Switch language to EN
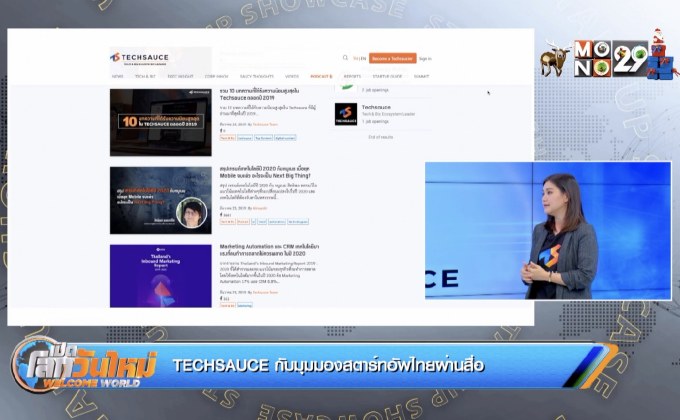The height and width of the screenshot is (420, 680). [x=363, y=59]
